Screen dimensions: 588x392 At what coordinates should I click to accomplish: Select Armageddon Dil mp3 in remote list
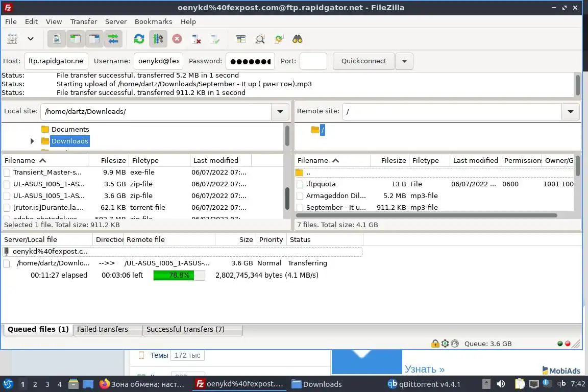(434, 196)
